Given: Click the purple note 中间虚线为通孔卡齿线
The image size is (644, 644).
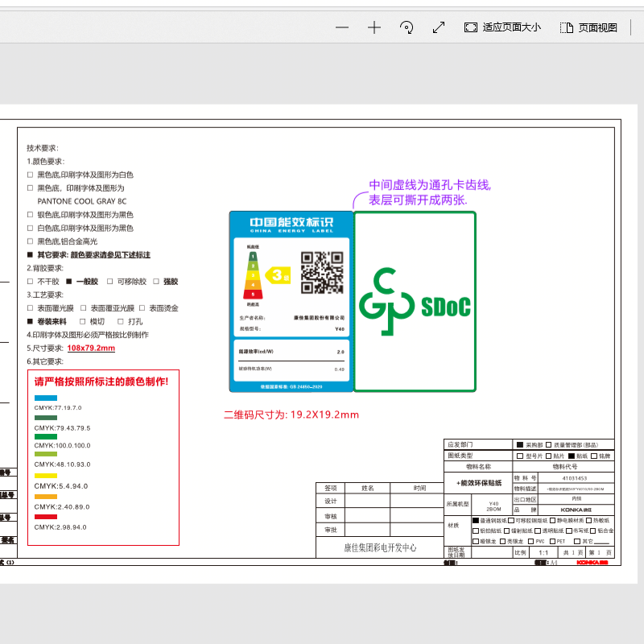Looking at the screenshot, I should pyautogui.click(x=430, y=185).
